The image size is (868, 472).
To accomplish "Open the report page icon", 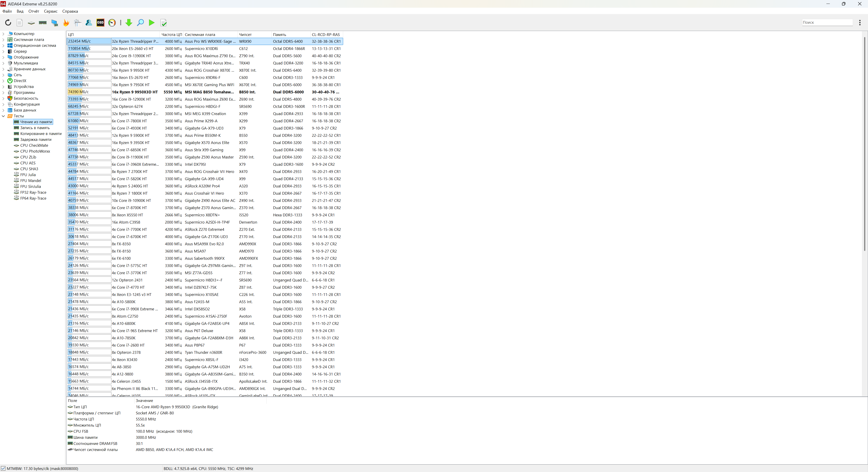I will (19, 23).
